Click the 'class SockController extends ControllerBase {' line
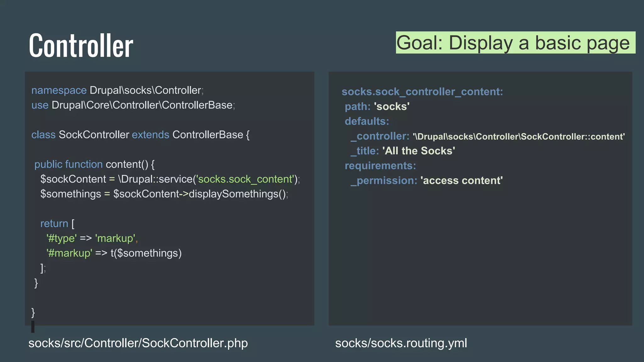Screen dimensions: 644x362 (x=140, y=135)
